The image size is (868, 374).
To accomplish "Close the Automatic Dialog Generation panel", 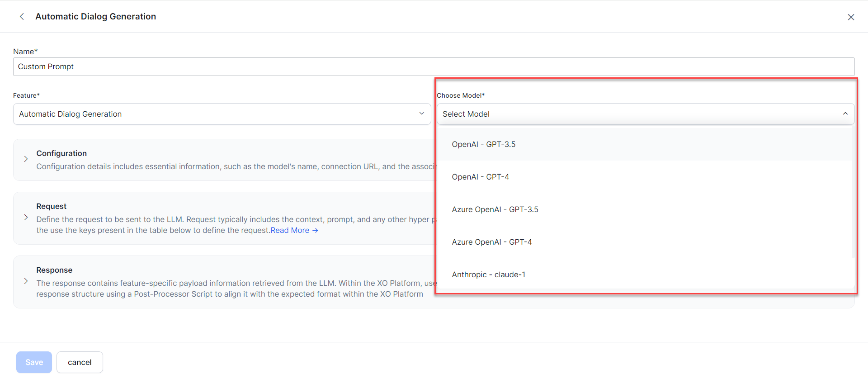I will click(x=851, y=17).
